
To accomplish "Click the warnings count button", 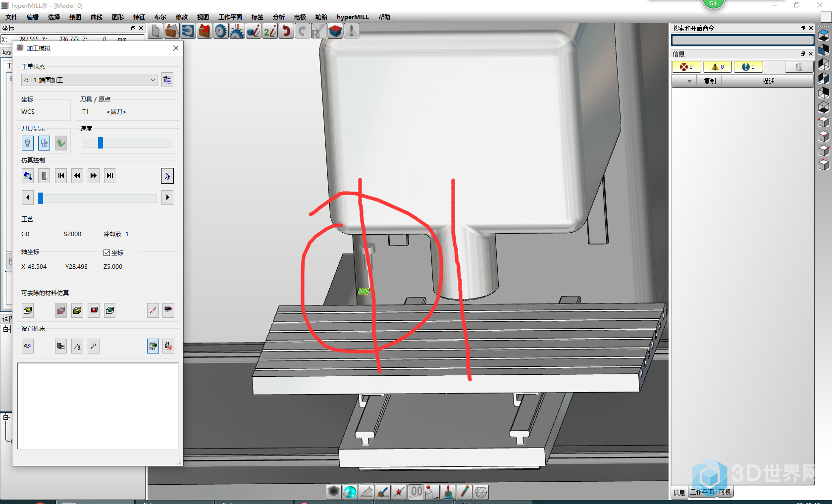I will pos(718,67).
